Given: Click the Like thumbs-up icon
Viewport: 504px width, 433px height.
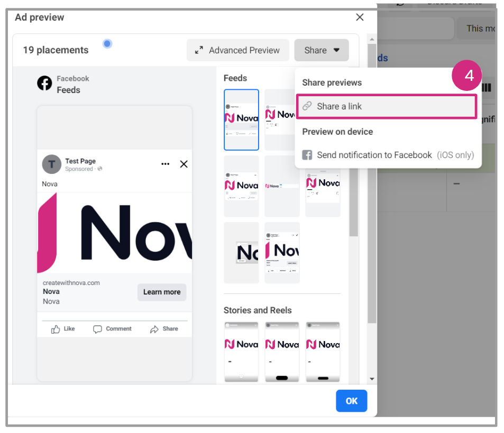Looking at the screenshot, I should coord(56,329).
